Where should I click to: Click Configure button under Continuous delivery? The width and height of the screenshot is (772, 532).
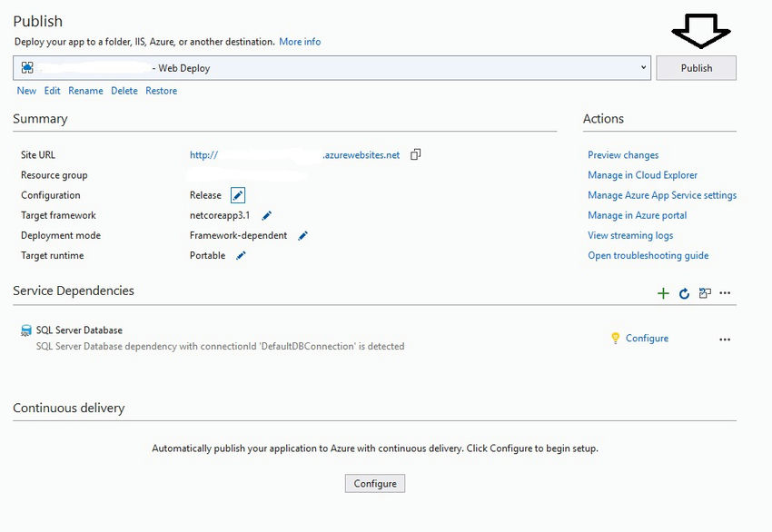point(375,484)
